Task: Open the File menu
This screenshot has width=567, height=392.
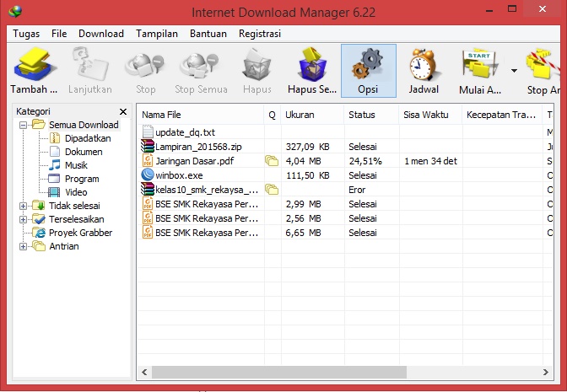Action: (x=59, y=34)
